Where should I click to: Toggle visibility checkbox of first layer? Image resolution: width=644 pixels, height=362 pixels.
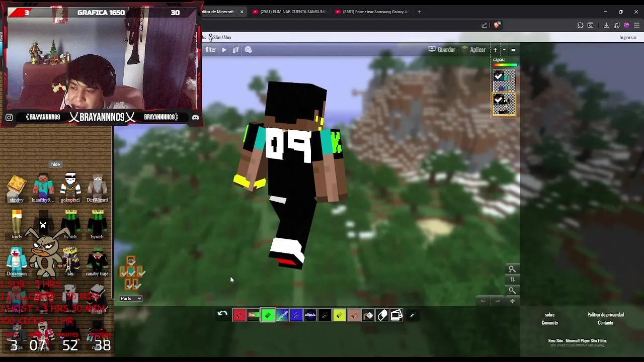[499, 76]
